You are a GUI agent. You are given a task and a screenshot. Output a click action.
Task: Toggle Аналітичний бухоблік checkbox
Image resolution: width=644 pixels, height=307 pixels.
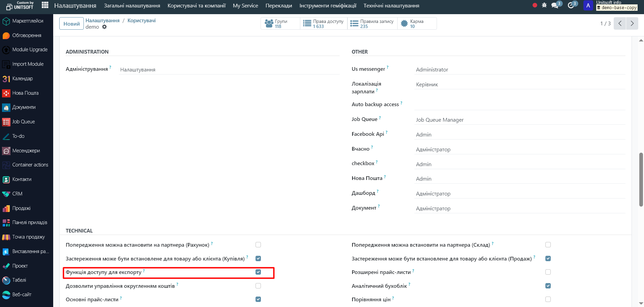pyautogui.click(x=548, y=286)
